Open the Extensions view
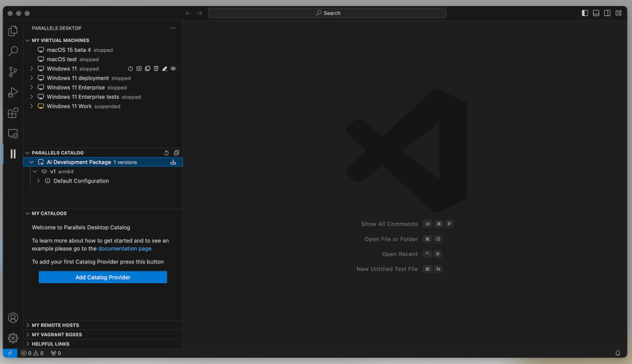Screen dimensions: 632x364 pyautogui.click(x=12, y=113)
